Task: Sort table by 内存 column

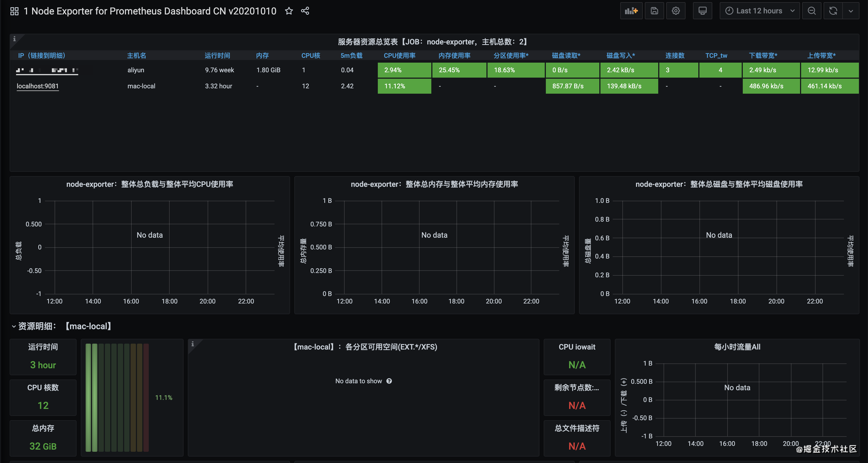Action: pos(262,56)
